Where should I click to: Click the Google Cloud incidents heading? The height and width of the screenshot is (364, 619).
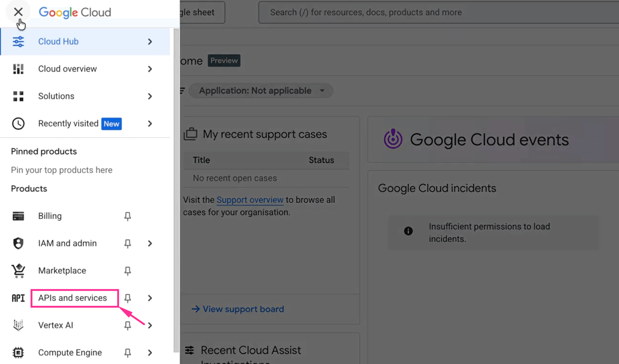click(437, 188)
